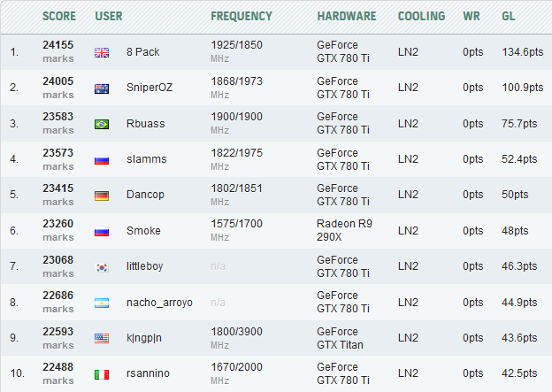Open user profile slamms

(x=147, y=159)
